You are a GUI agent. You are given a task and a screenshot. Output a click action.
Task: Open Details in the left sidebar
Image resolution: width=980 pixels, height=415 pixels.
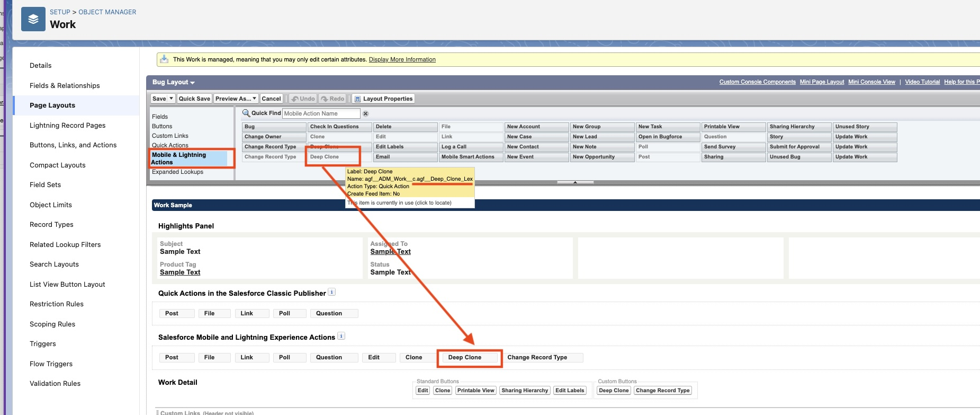point(41,66)
